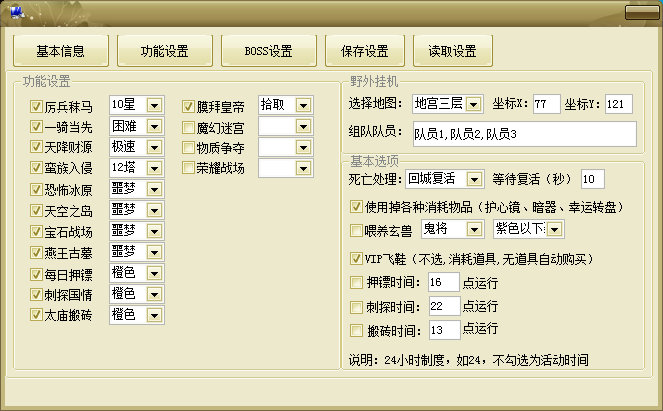Click the 坐标Y input field
The image size is (663, 411).
pos(619,104)
